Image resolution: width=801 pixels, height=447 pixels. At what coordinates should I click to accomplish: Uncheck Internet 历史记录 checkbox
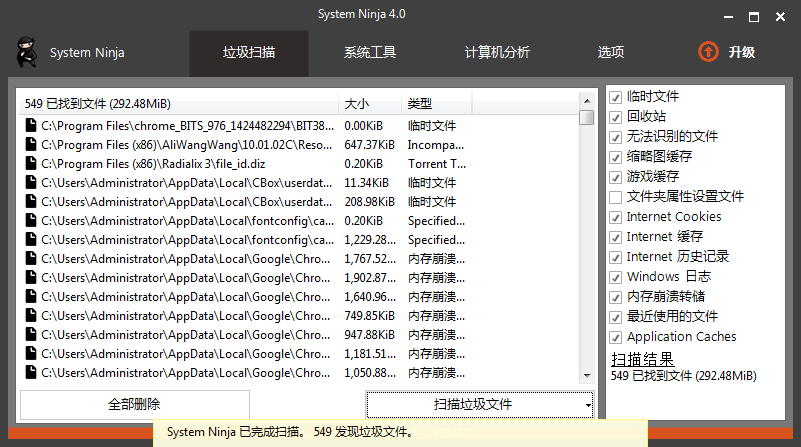(616, 257)
